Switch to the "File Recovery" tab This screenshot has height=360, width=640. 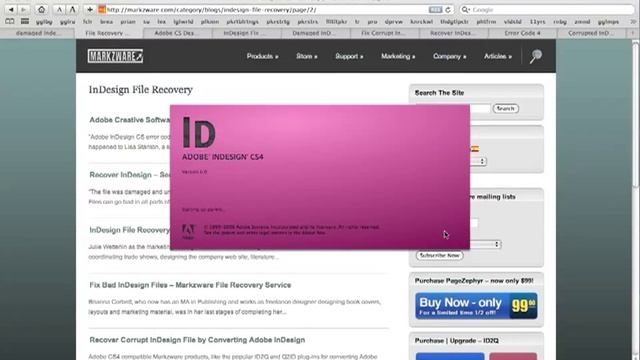109,33
